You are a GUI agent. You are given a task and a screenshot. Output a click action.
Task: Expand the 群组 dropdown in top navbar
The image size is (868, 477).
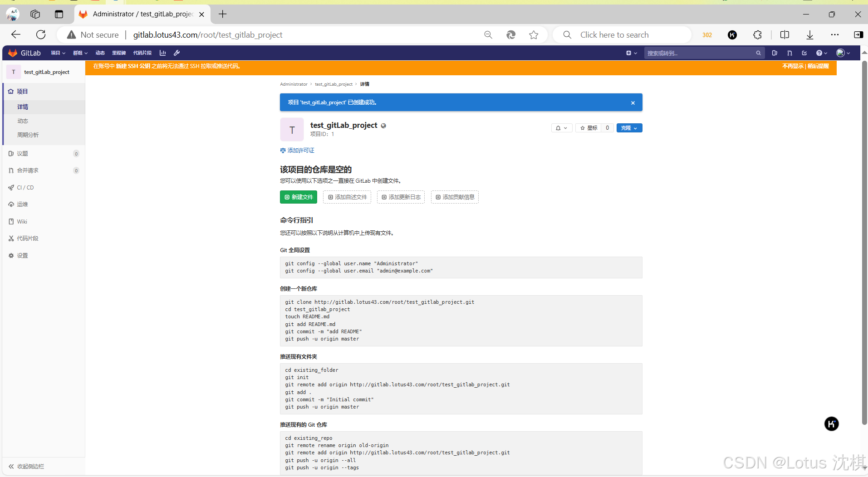point(80,53)
